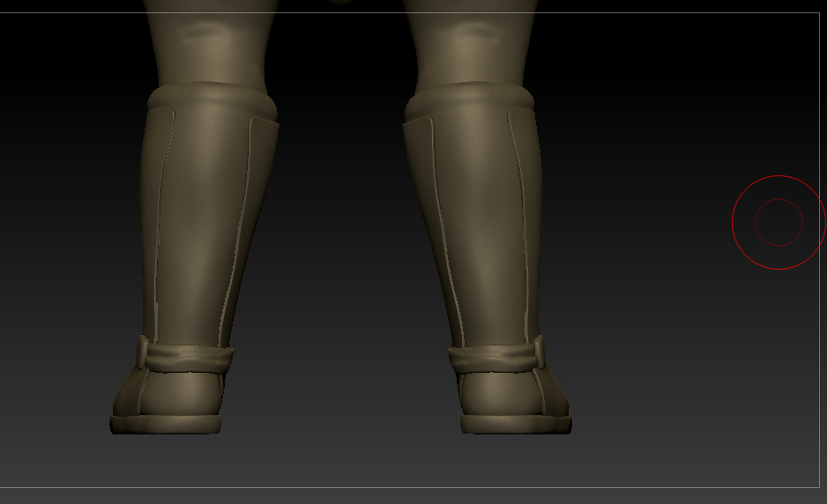Click the rolled top cuff of the left boot
The height and width of the screenshot is (504, 827).
[212, 100]
